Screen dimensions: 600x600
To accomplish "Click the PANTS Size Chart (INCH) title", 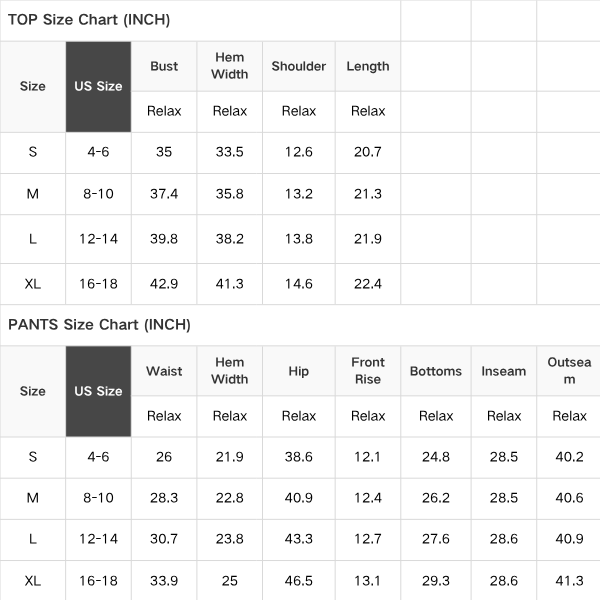I will pos(99,324).
